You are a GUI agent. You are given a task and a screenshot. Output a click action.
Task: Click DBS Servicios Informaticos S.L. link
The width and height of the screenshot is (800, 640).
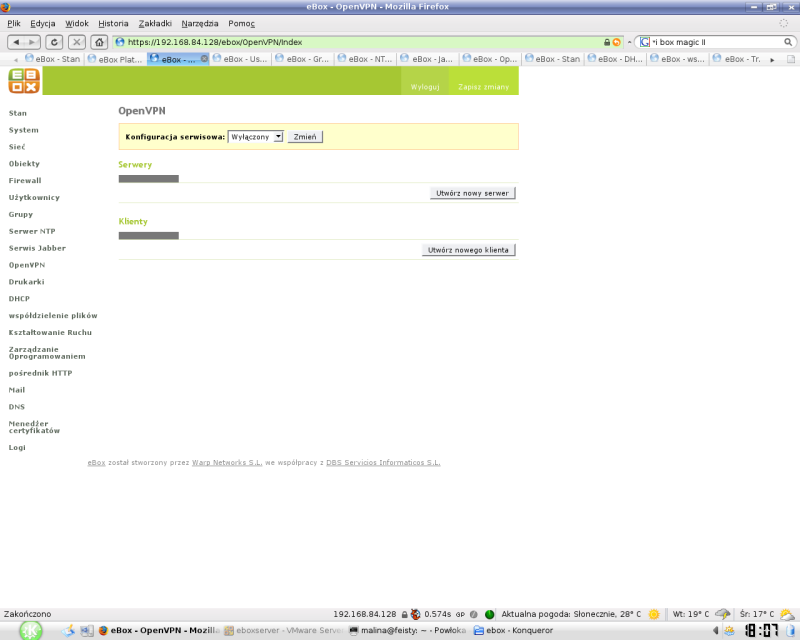[x=383, y=462]
